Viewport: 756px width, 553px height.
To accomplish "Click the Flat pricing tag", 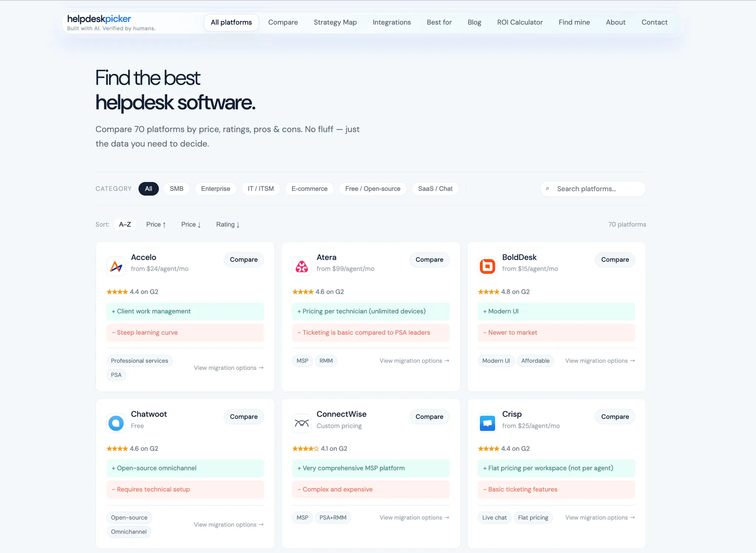I will [x=533, y=518].
